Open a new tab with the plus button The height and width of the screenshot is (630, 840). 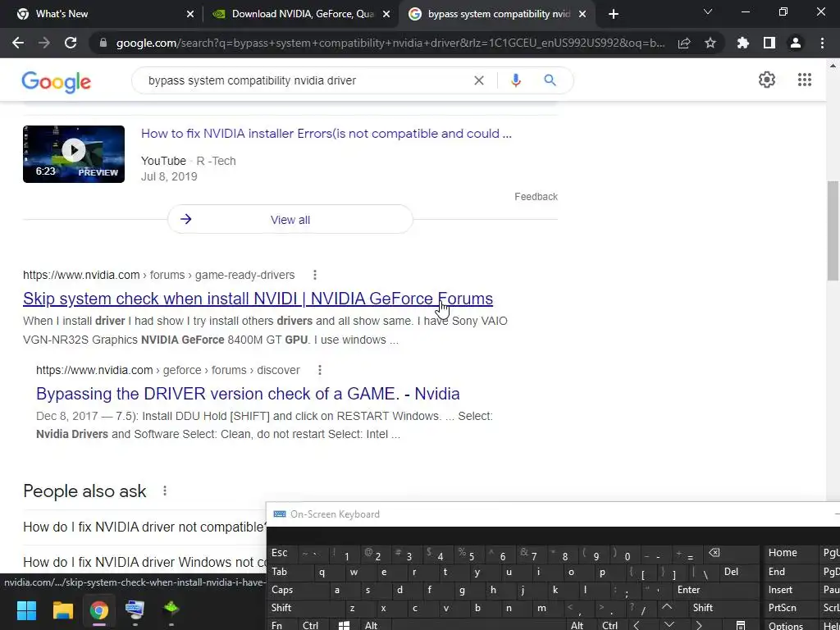(x=614, y=14)
